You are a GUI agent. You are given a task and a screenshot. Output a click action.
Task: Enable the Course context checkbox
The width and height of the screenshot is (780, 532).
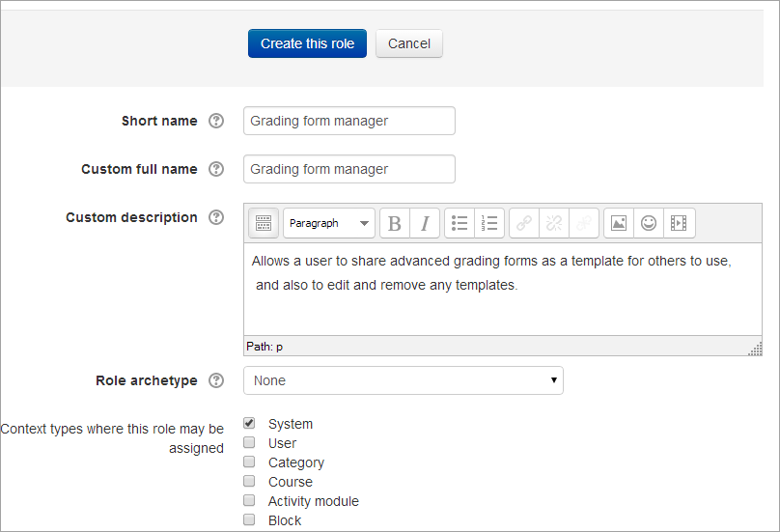(249, 481)
